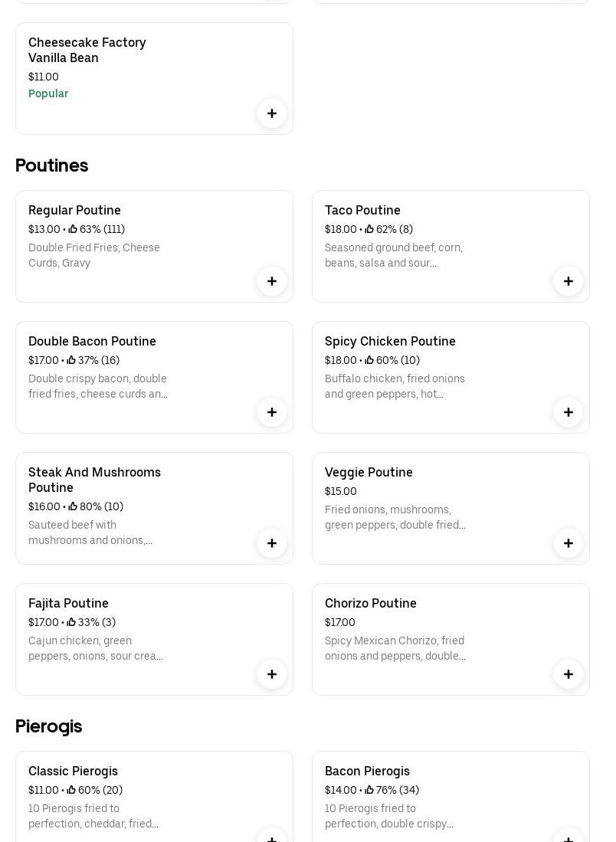Image resolution: width=616 pixels, height=842 pixels.
Task: Click the Poutines section heading
Action: (51, 165)
